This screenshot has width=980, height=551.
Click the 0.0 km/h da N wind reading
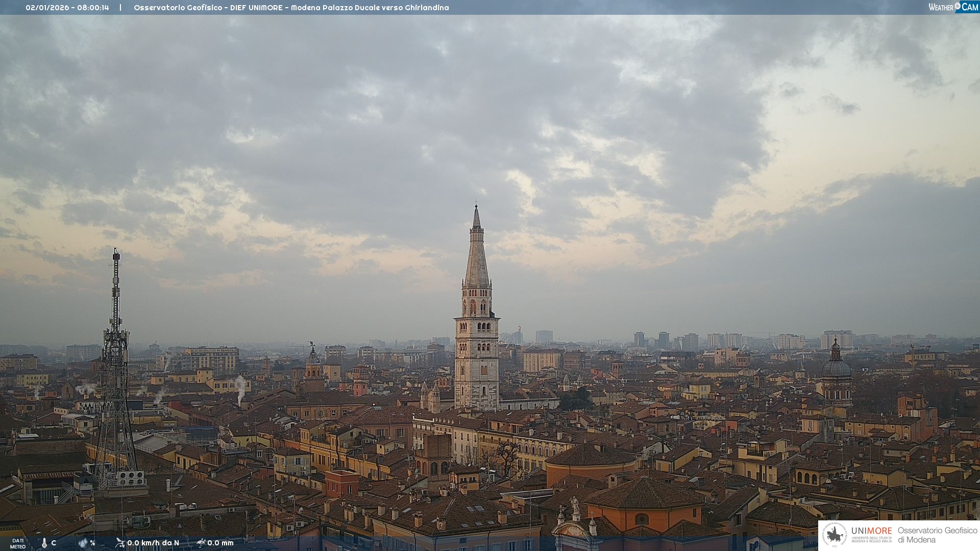point(153,543)
